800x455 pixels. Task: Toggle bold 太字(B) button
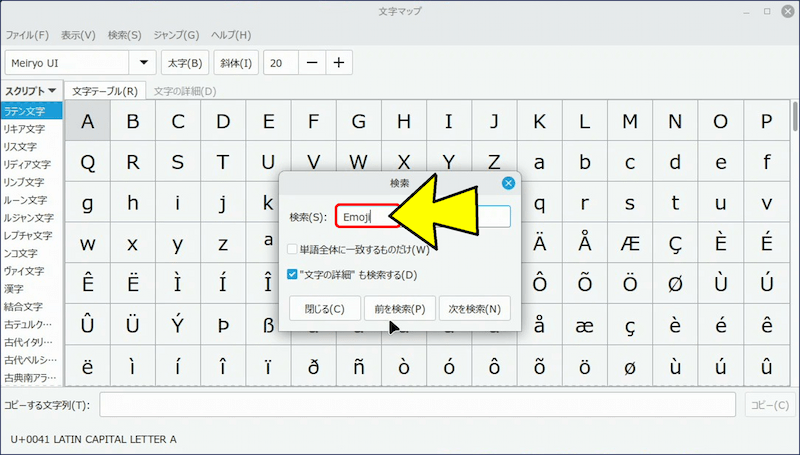pos(184,63)
